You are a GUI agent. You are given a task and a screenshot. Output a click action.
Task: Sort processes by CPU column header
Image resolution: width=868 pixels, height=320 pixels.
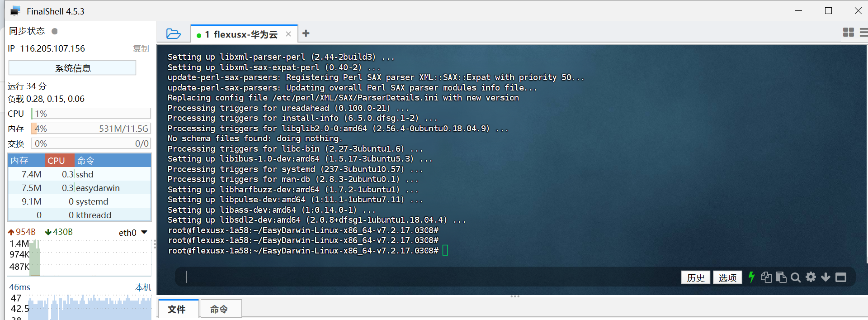pos(59,161)
